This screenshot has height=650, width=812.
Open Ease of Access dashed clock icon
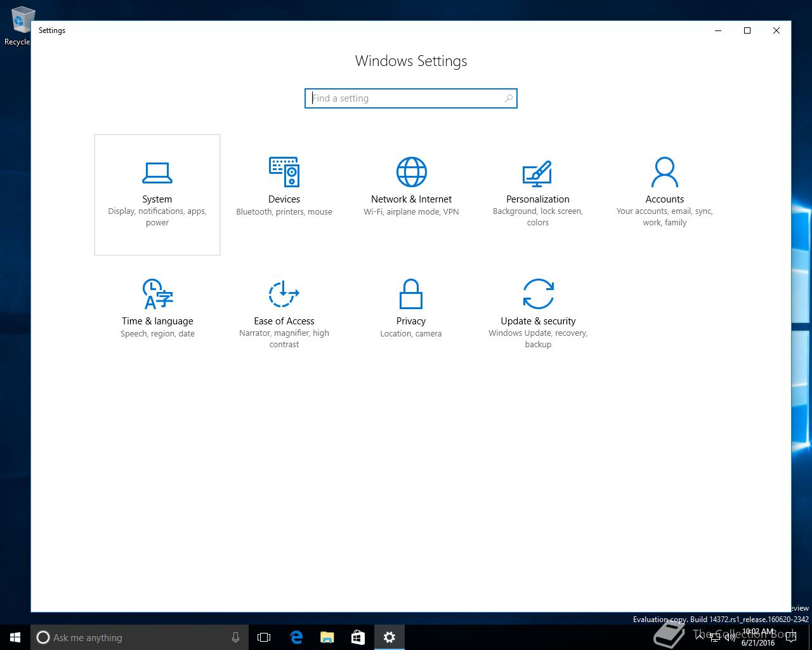(284, 294)
